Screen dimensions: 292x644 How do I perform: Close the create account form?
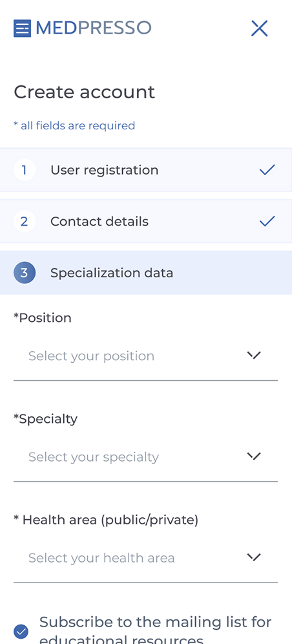coord(259,28)
